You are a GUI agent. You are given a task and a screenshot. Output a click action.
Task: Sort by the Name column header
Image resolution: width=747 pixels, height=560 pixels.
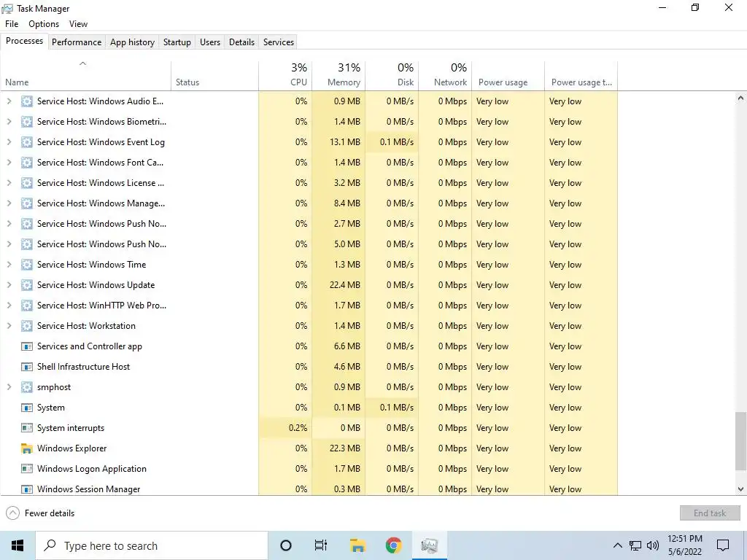[x=86, y=75]
